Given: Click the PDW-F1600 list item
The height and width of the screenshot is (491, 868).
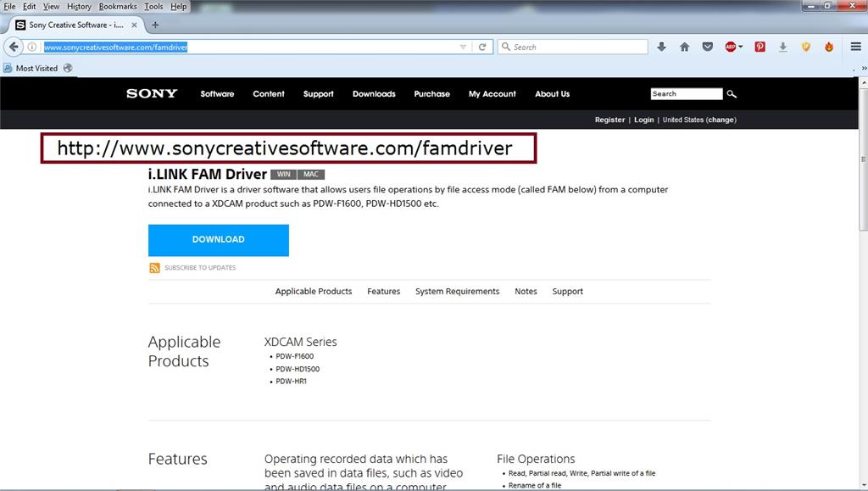Looking at the screenshot, I should coord(294,356).
